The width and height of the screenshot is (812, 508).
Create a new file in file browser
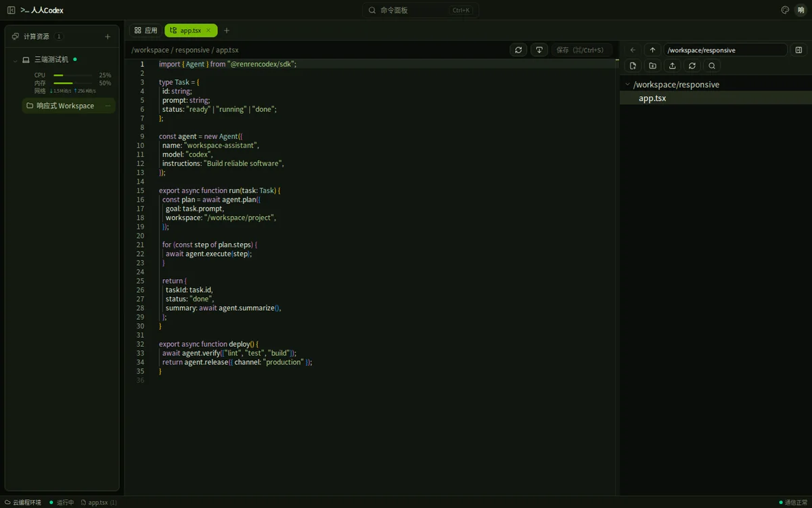click(x=633, y=66)
